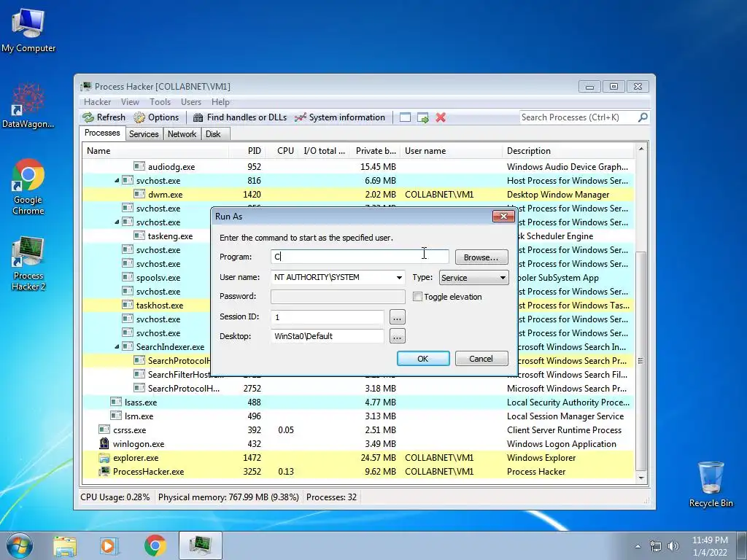Open System information graph window

pyautogui.click(x=340, y=117)
